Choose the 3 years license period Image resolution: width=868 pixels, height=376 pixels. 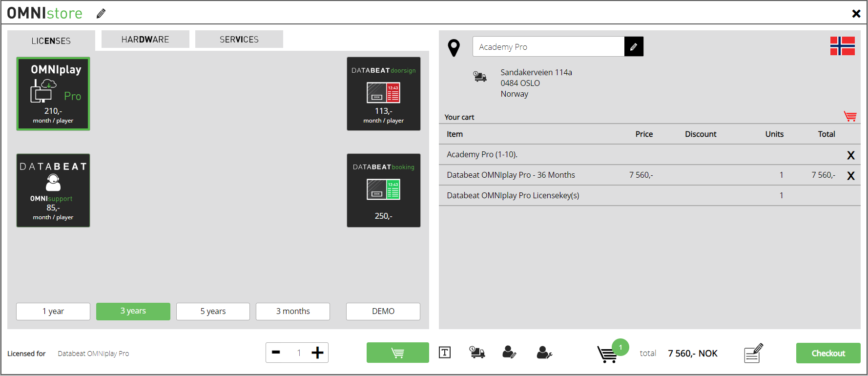click(133, 311)
